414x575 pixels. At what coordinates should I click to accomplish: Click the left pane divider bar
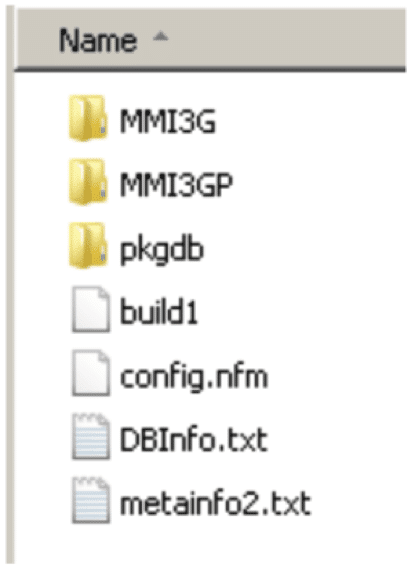pyautogui.click(x=10, y=286)
